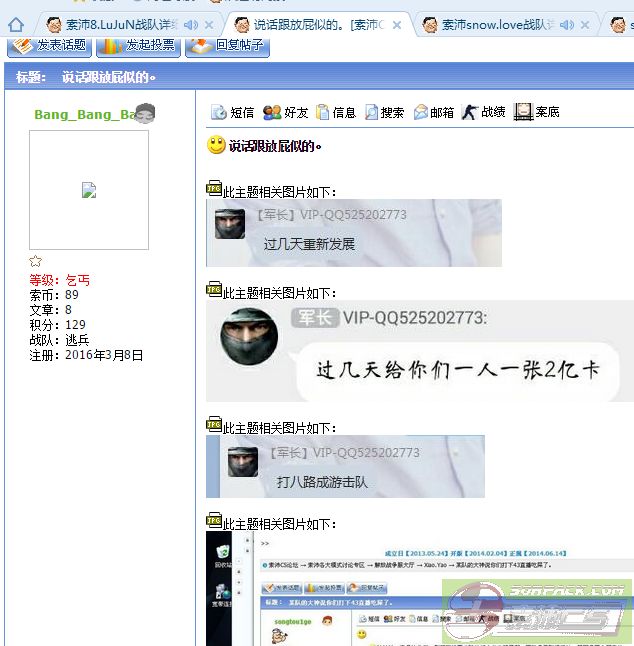Screen dimensions: 634x646
Task: Click the 回复帖子 reply post button
Action: (x=228, y=45)
